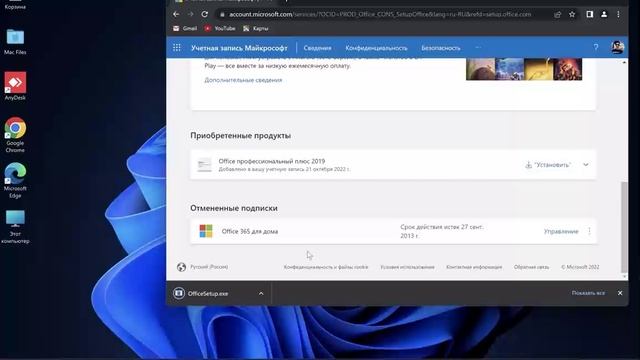
Task: Switch to Конфиденциальность tab
Action: 376,48
